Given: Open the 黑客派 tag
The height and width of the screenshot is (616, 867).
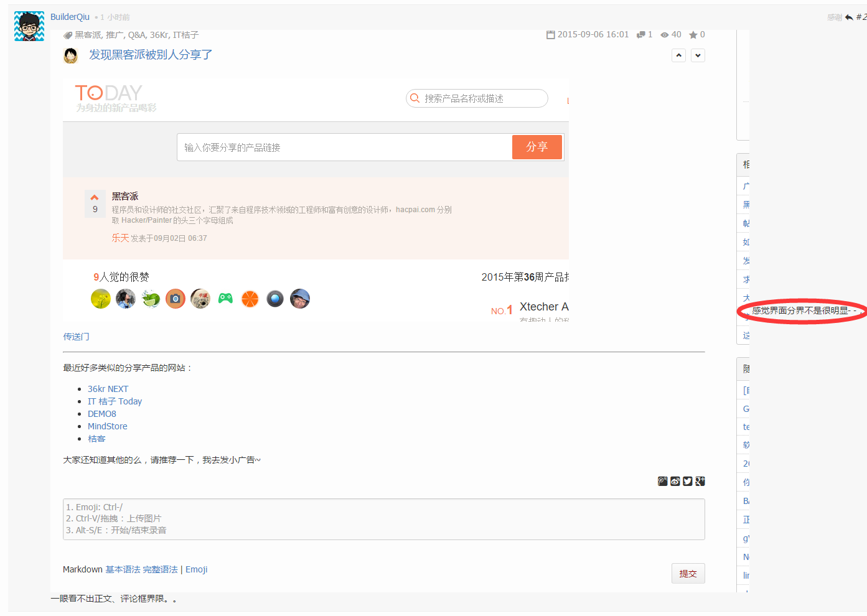Looking at the screenshot, I should point(88,35).
